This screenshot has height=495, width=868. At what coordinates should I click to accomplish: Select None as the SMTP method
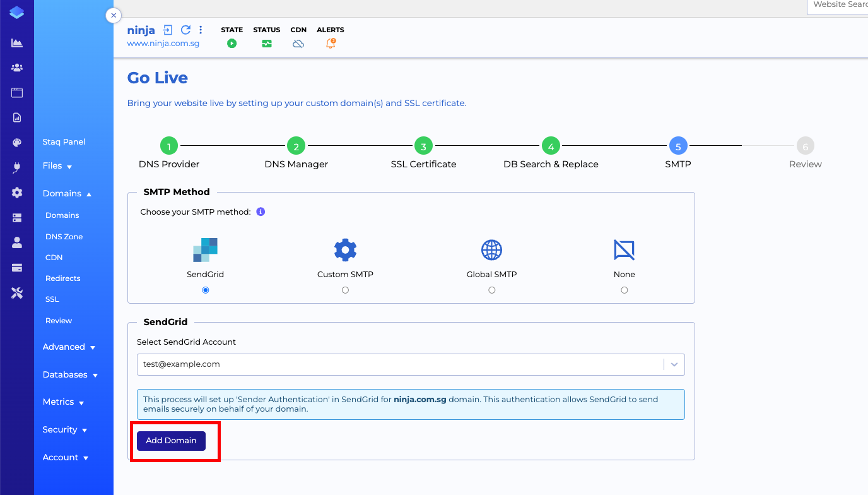tap(624, 290)
